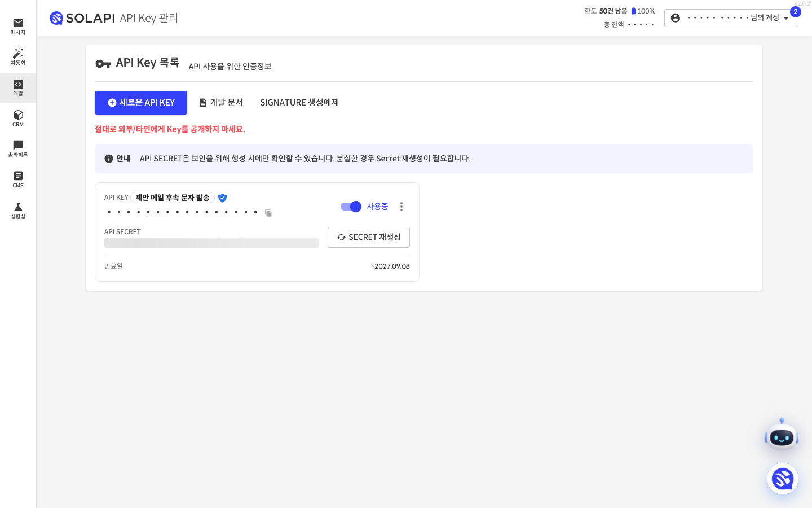The width and height of the screenshot is (812, 508).
Task: Click the API Key 관리 page title
Action: tap(149, 18)
